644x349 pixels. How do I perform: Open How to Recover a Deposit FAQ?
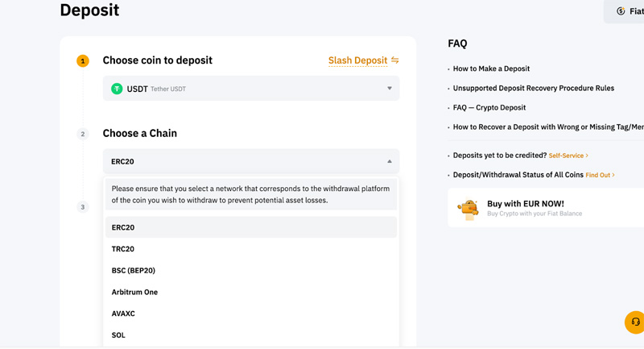tap(548, 127)
